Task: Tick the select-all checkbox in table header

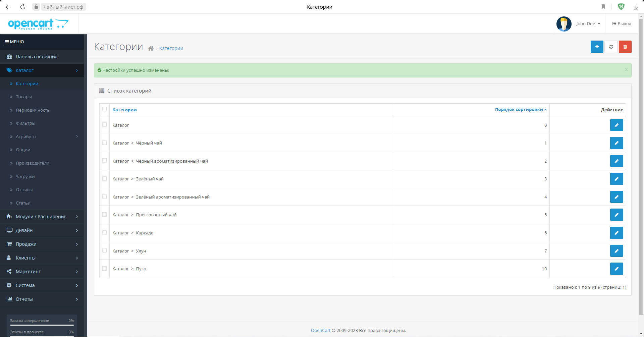Action: click(105, 109)
